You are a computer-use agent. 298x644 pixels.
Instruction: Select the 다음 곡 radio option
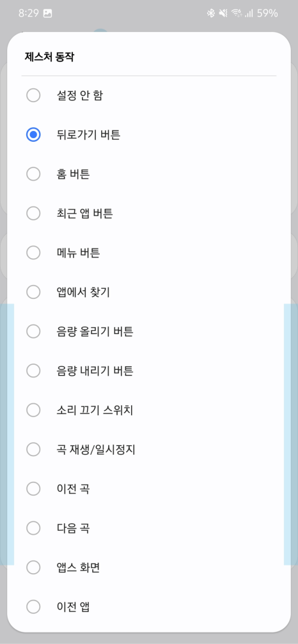coord(149,529)
